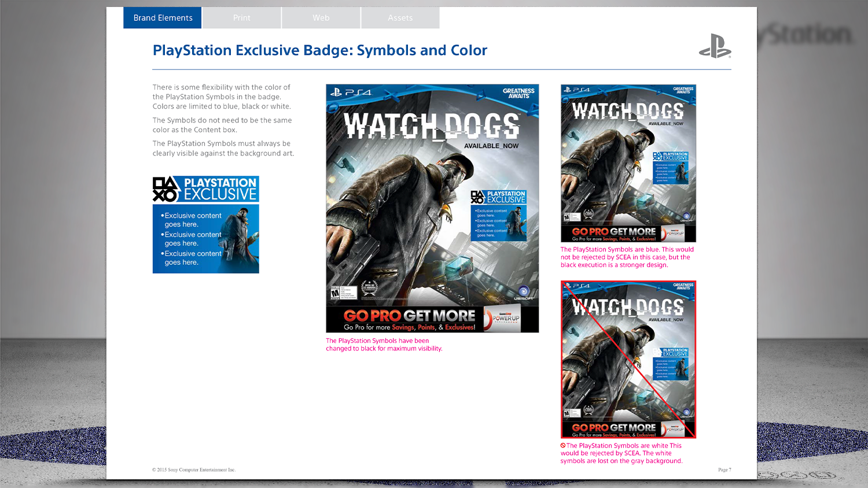Screen dimensions: 868x488
Task: Click the PowerUp Rewards logo on large poster
Action: [x=502, y=319]
